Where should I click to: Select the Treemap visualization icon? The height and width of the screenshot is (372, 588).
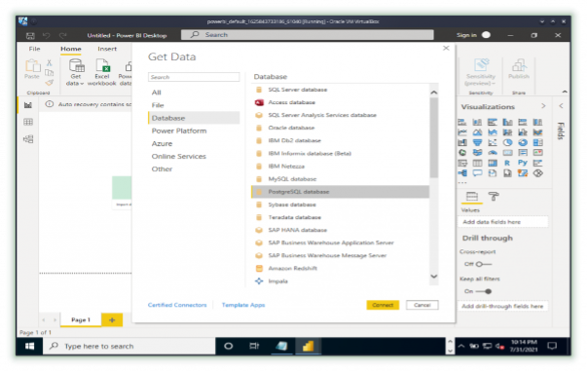pyautogui.click(x=537, y=142)
